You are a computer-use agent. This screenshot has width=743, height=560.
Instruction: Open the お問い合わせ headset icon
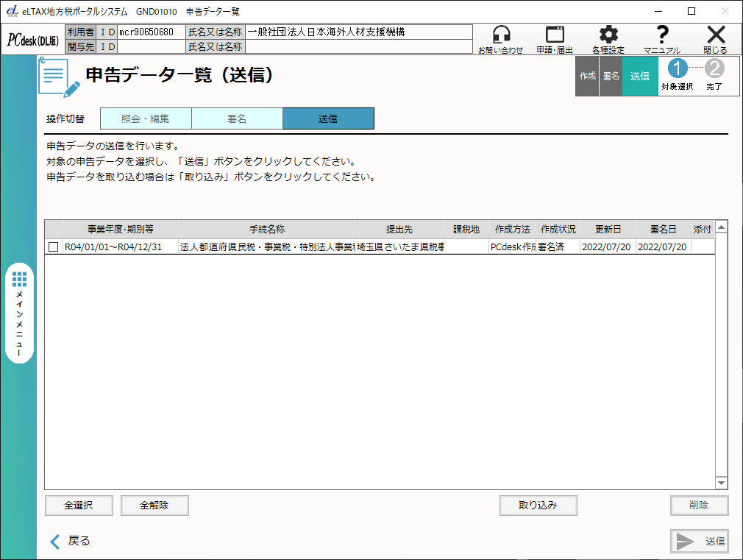point(501,39)
